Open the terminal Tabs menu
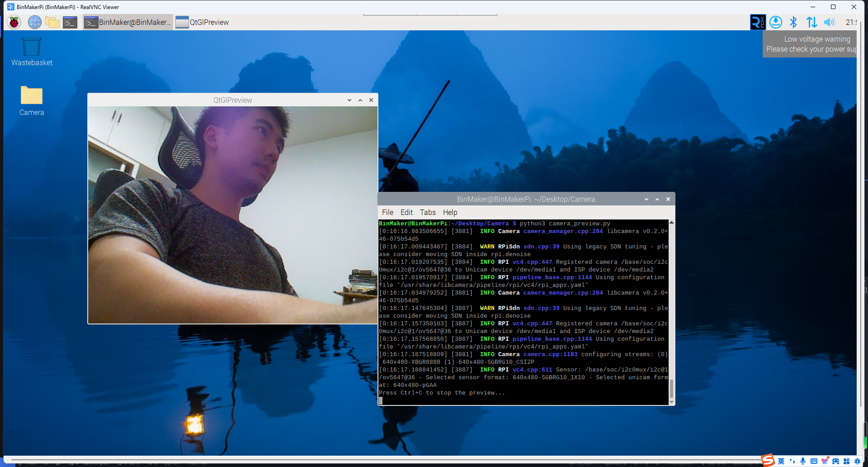868x467 pixels. (428, 212)
